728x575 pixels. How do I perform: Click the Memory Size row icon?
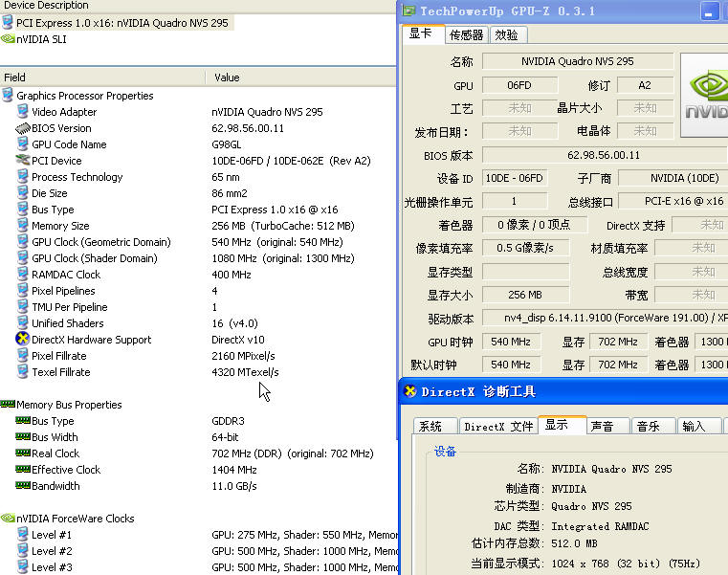coord(22,225)
